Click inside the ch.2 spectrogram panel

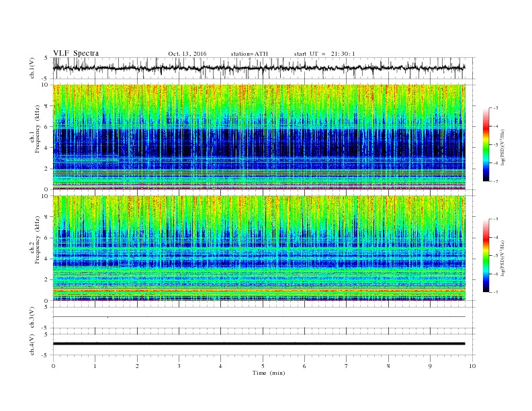click(259, 248)
